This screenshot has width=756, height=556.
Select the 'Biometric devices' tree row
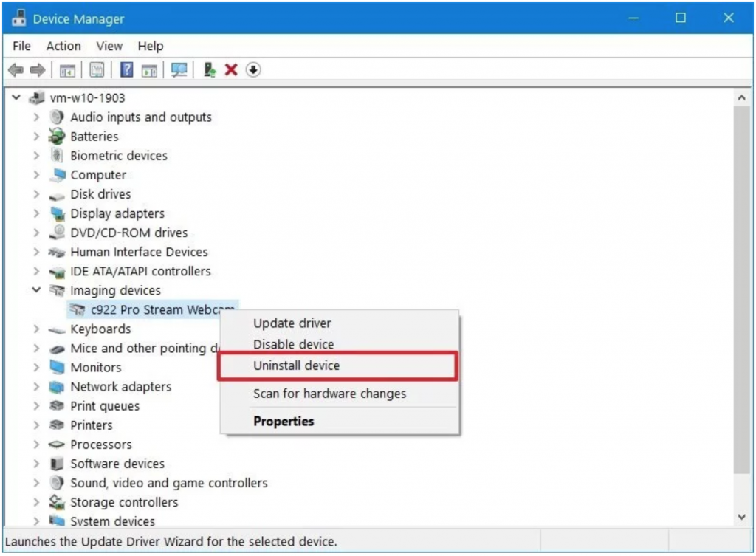pyautogui.click(x=119, y=155)
